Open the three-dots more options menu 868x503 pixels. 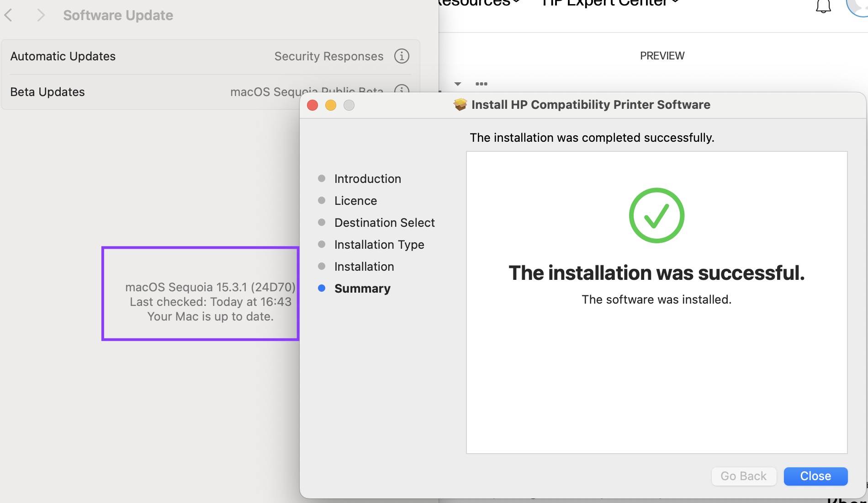[x=482, y=84]
